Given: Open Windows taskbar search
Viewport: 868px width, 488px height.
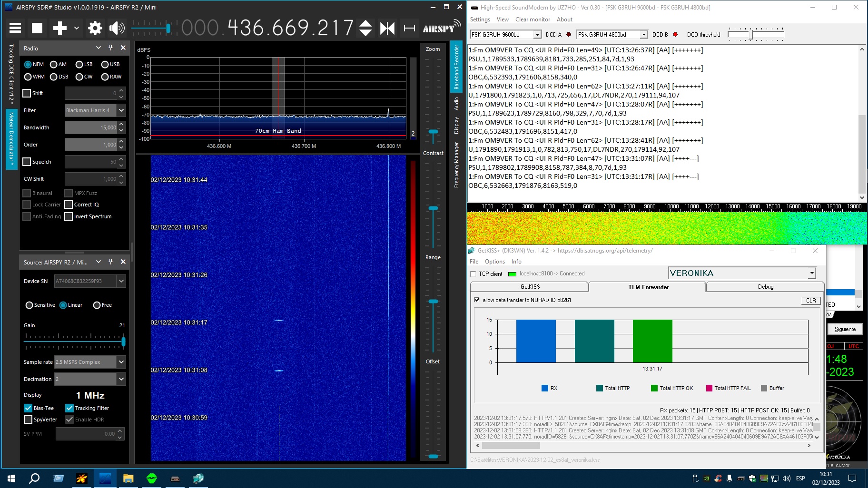Looking at the screenshot, I should 34,478.
